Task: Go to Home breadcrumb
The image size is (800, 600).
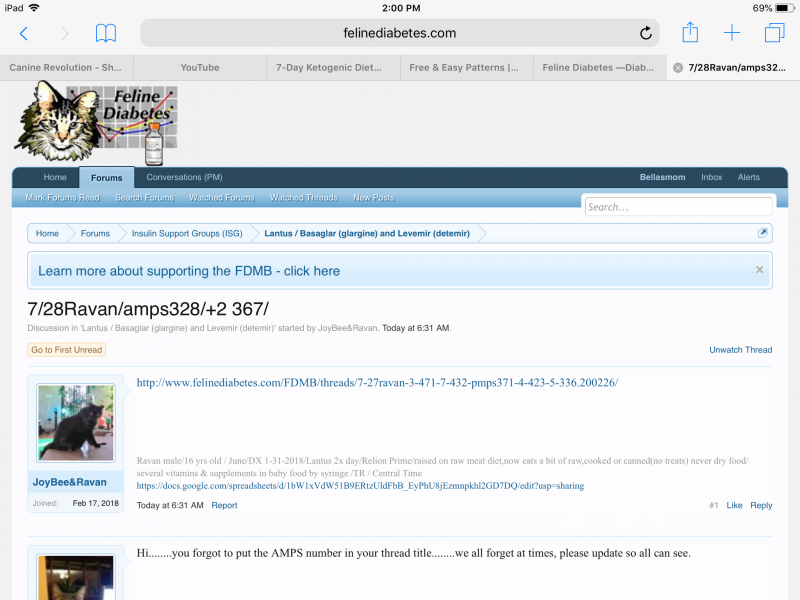Action: (47, 233)
